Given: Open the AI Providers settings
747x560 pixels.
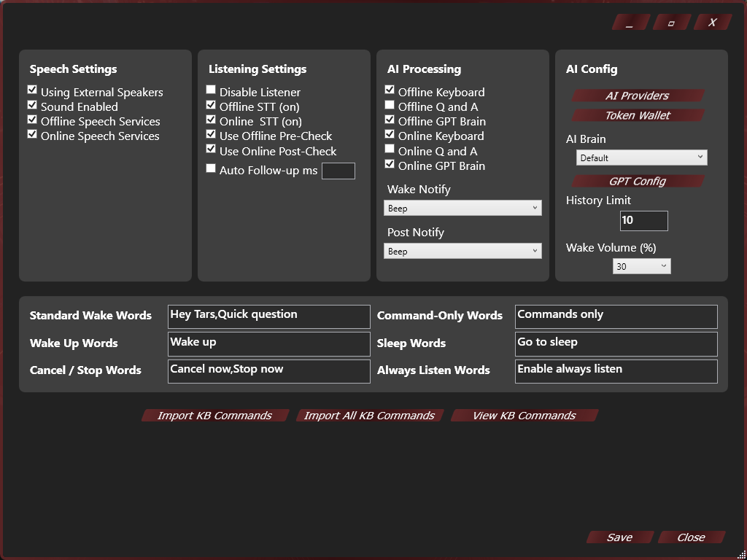Looking at the screenshot, I should 637,96.
